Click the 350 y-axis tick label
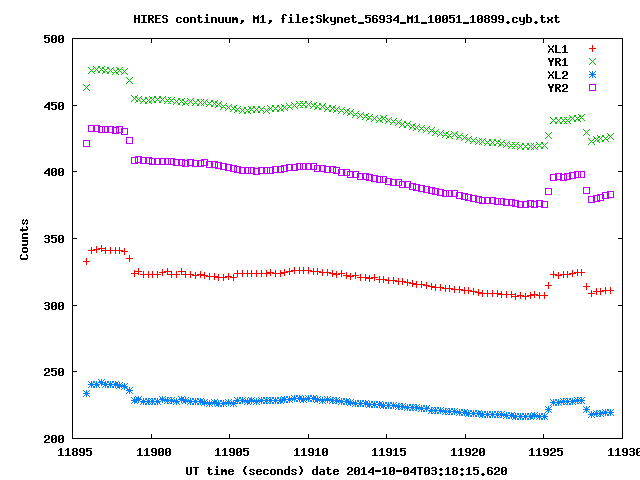The height and width of the screenshot is (480, 640). (x=54, y=239)
